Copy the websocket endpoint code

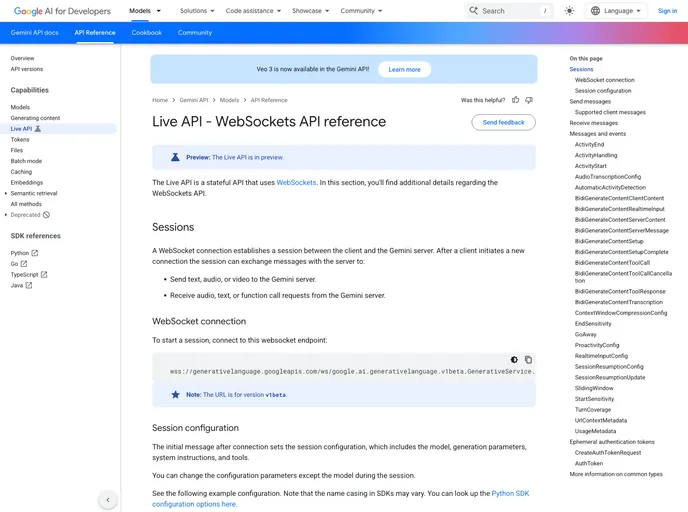pyautogui.click(x=528, y=360)
